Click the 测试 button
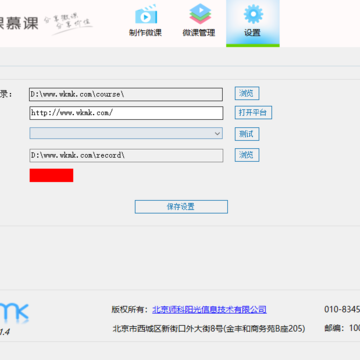 click(x=247, y=134)
